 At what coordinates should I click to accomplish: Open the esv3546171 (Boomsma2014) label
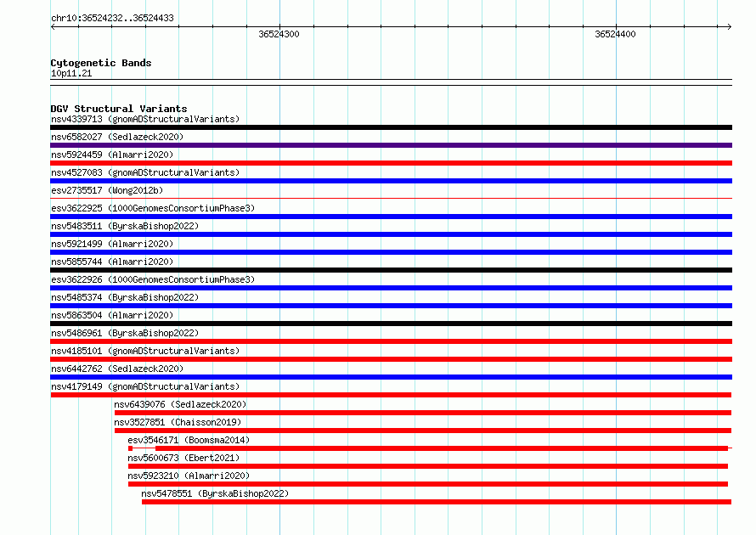(189, 440)
